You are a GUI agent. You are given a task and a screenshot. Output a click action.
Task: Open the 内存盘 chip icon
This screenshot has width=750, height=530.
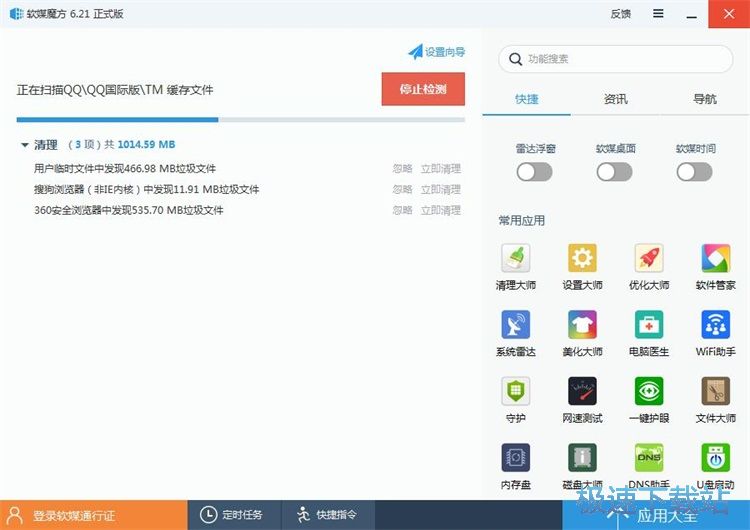(x=516, y=458)
